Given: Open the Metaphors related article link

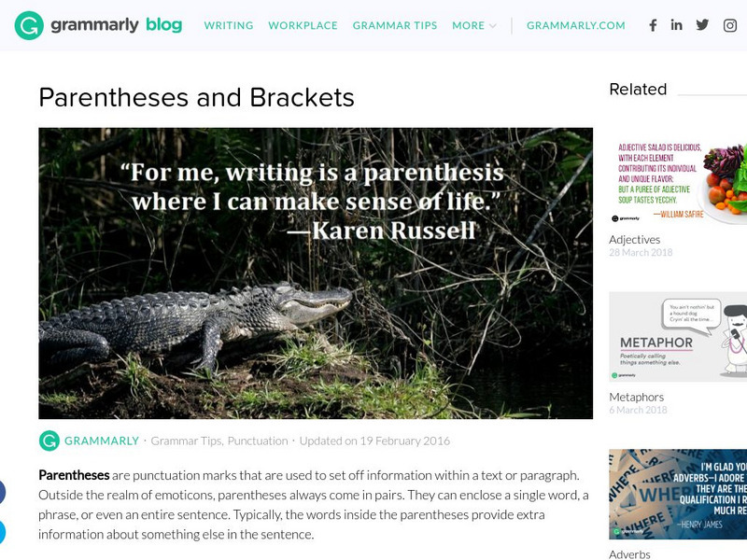Looking at the screenshot, I should (637, 397).
